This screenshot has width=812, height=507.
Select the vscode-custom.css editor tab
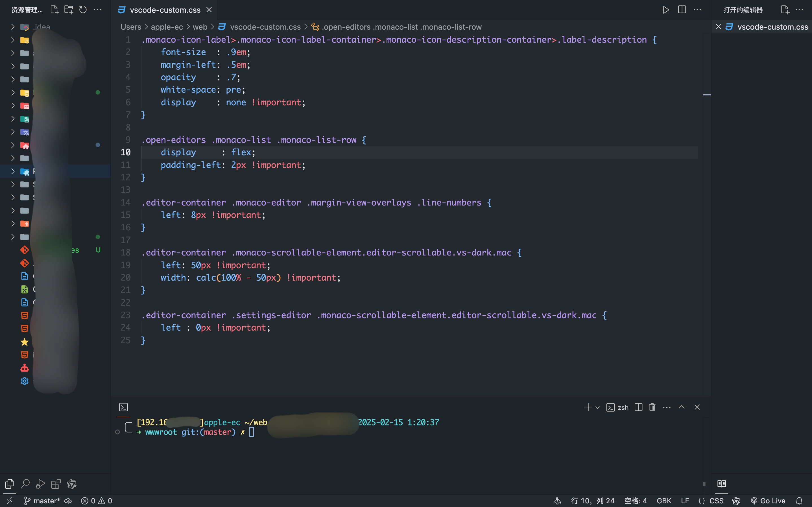coord(165,10)
